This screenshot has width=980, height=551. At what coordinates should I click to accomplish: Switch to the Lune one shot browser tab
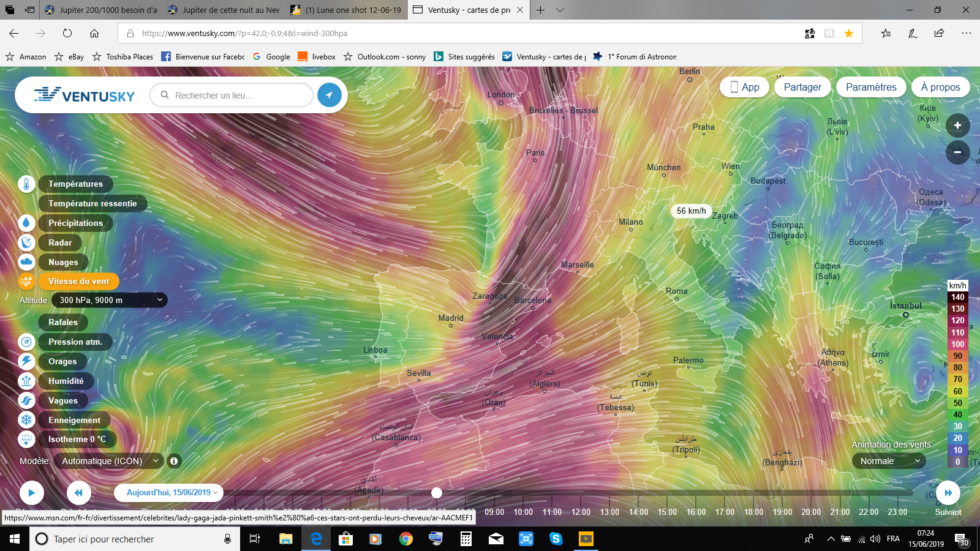click(347, 10)
